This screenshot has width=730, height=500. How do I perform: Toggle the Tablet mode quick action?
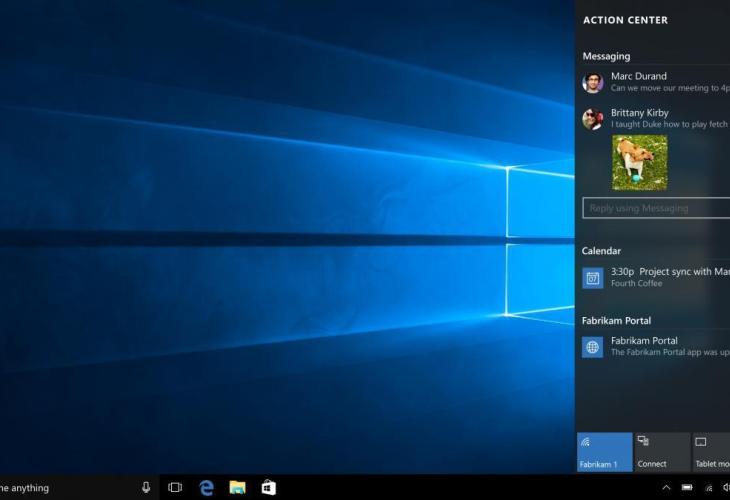[x=710, y=452]
